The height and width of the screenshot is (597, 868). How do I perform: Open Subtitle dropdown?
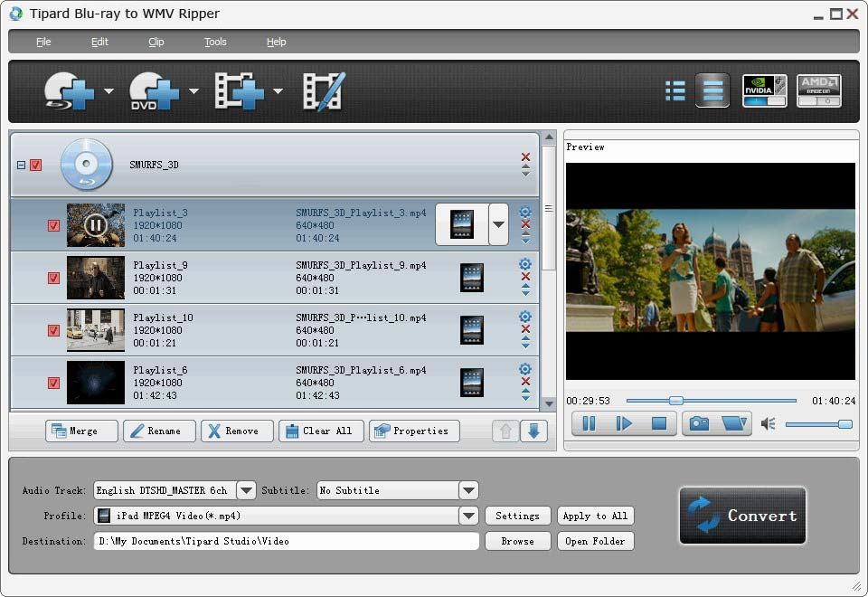(469, 490)
